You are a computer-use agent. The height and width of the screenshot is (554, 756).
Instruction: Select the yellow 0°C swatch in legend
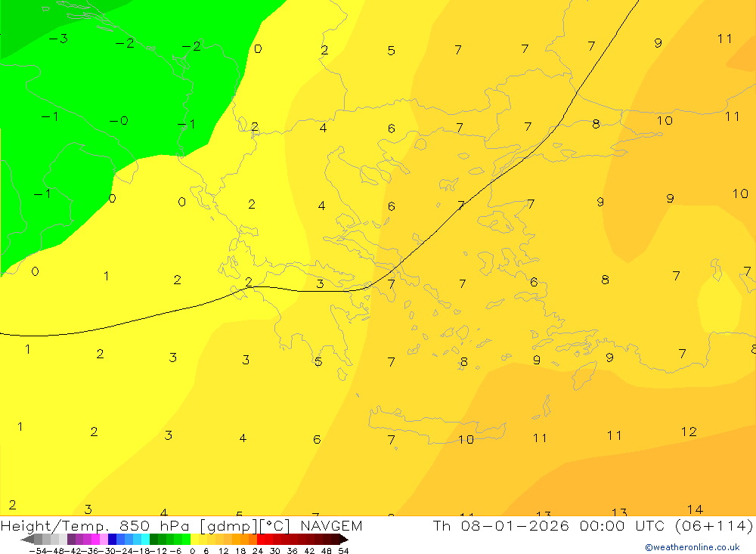tap(194, 539)
